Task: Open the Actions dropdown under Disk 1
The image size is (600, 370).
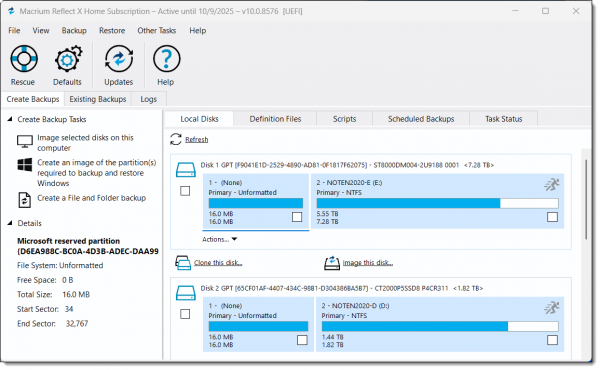Action: (x=220, y=240)
